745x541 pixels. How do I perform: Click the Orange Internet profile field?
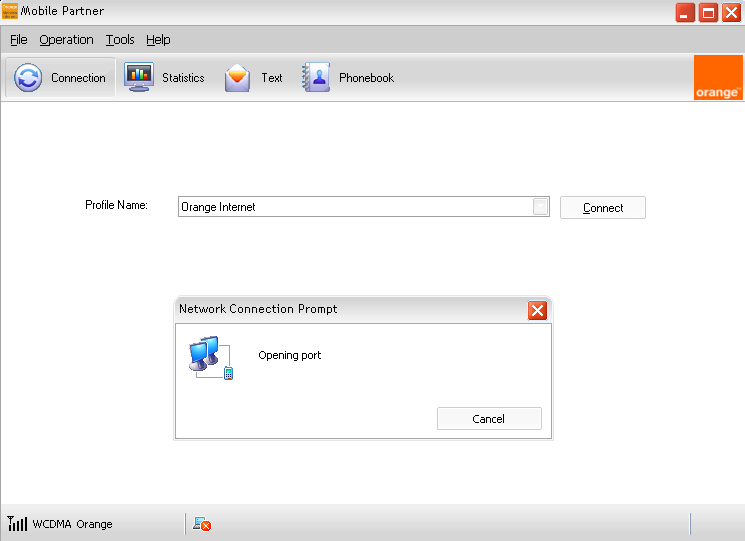pyautogui.click(x=363, y=207)
